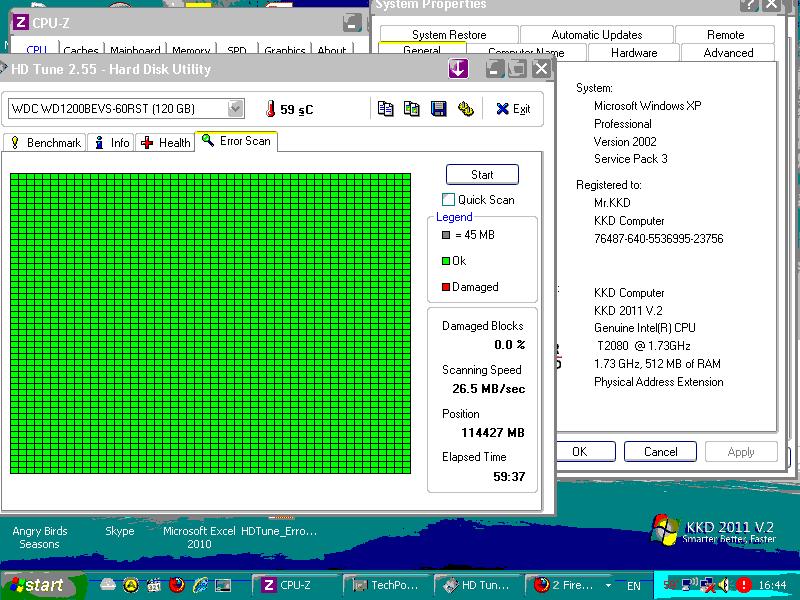
Task: Click the red Damaged legend swatch
Action: [446, 287]
